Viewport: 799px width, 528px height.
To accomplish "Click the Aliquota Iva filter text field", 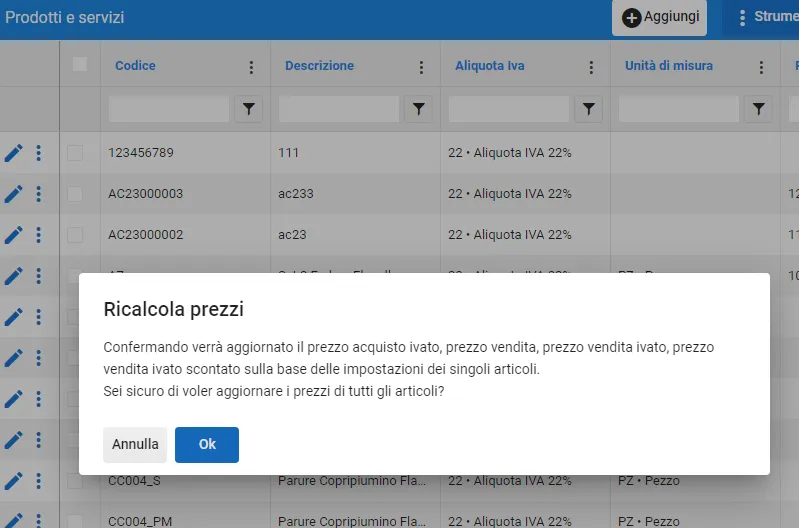I will coord(509,109).
